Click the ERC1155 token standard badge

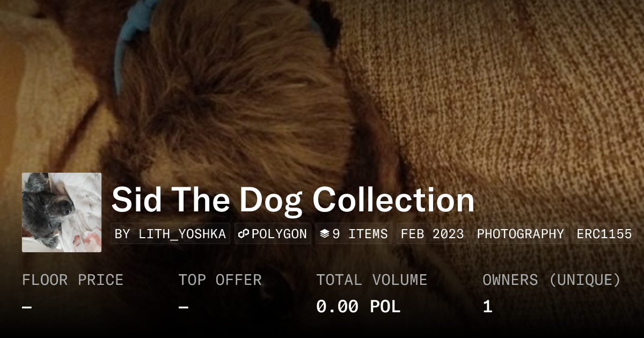point(604,234)
